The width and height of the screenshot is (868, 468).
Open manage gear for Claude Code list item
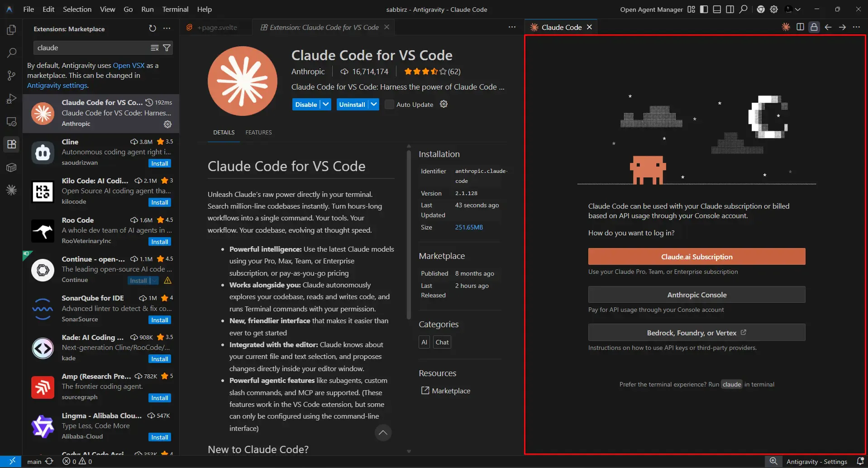pos(167,124)
